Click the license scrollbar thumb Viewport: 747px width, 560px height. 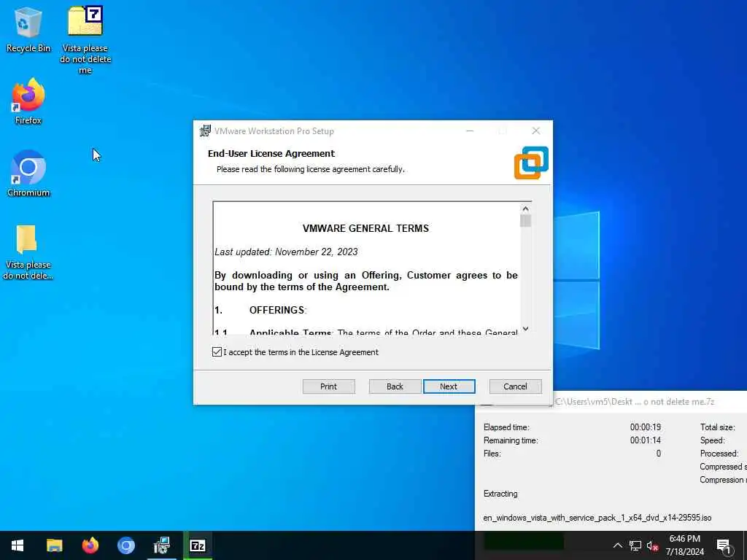pyautogui.click(x=525, y=222)
